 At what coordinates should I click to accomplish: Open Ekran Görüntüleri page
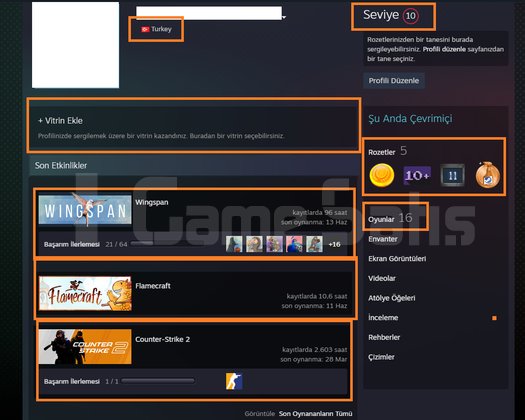coord(397,259)
